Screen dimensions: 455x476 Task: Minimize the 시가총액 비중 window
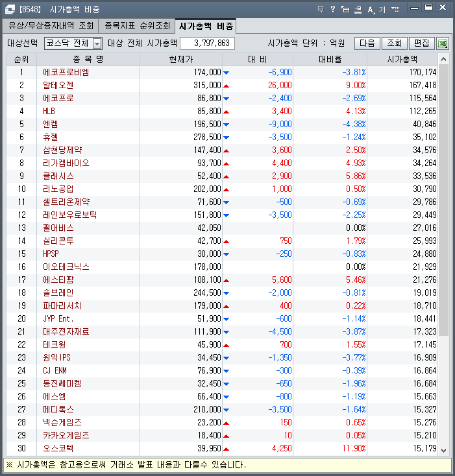pos(414,8)
